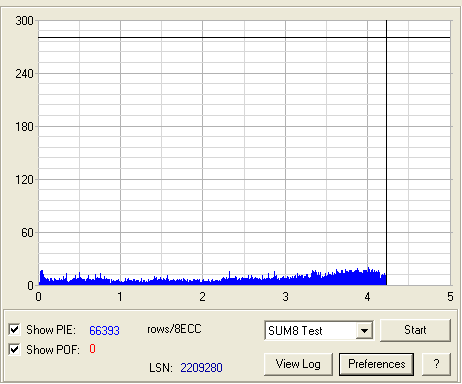Toggle the Show POF checkbox
The image size is (462, 384).
coord(15,349)
